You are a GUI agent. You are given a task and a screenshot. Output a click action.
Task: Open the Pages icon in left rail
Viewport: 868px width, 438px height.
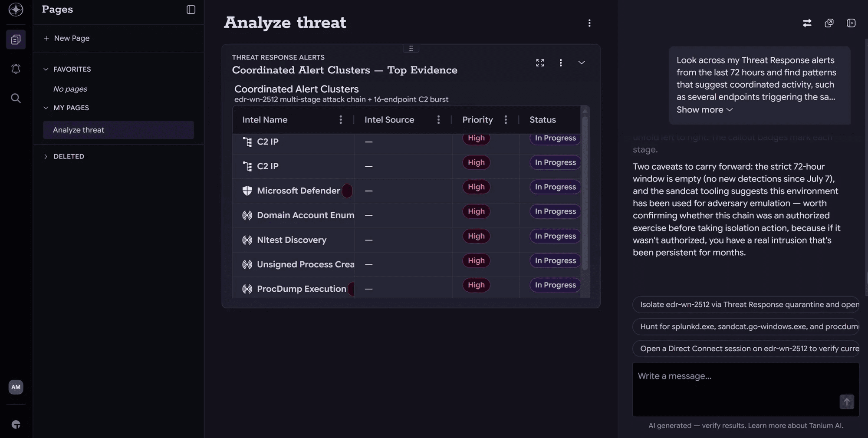click(16, 40)
